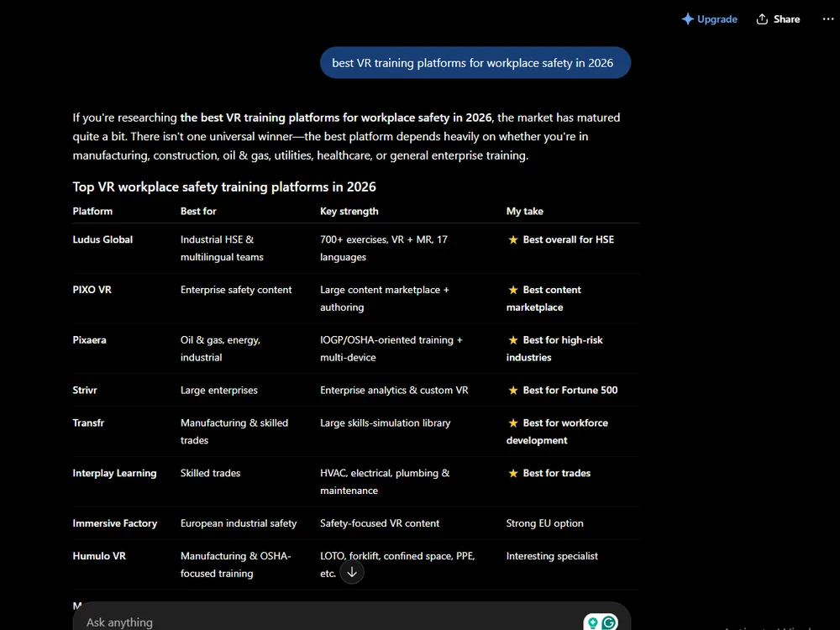Click the Interplay Learning platform name
The width and height of the screenshot is (840, 630).
point(114,473)
